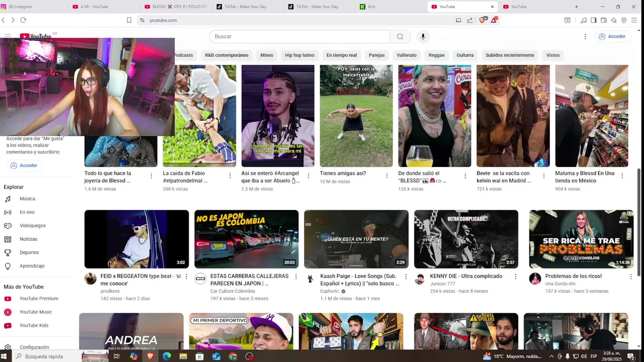Switch to the BLESSD KRIS R tab
644x362 pixels.
(x=176, y=7)
